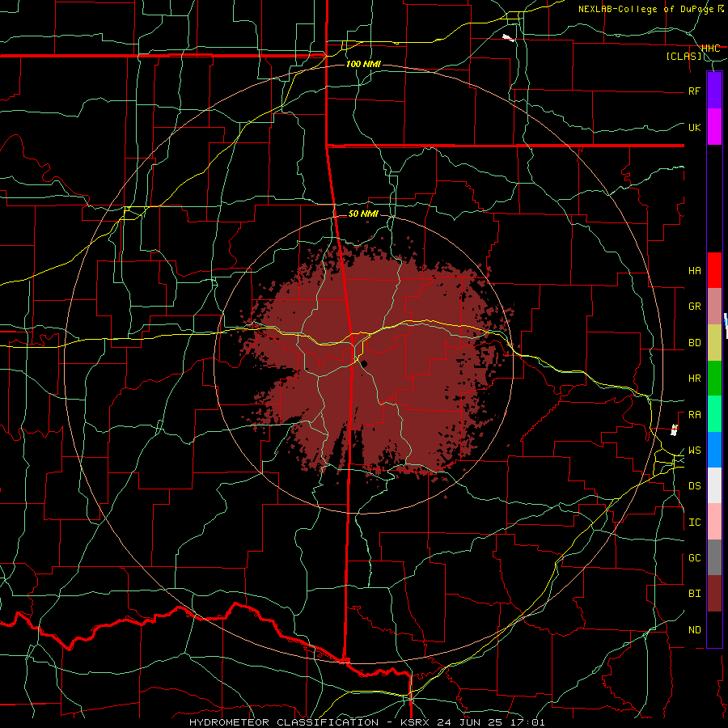
Task: Click the 50 NMI range ring label
Action: point(363,214)
